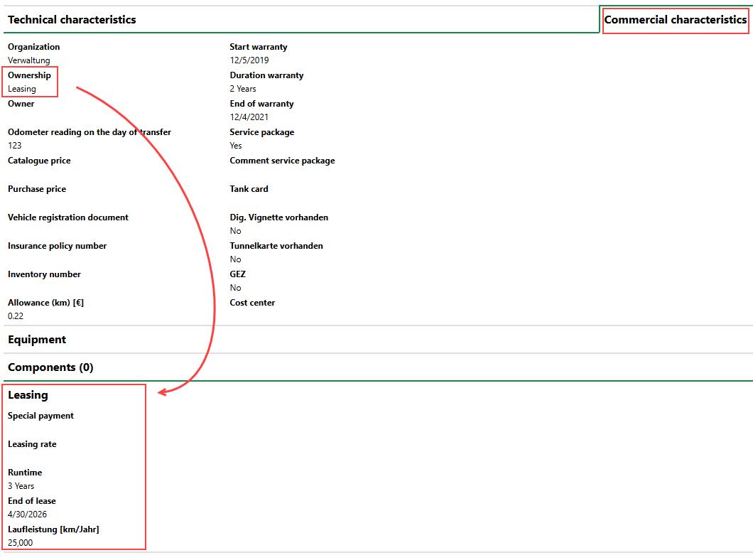
Task: Open the Commercial characteristics tab
Action: tap(675, 20)
